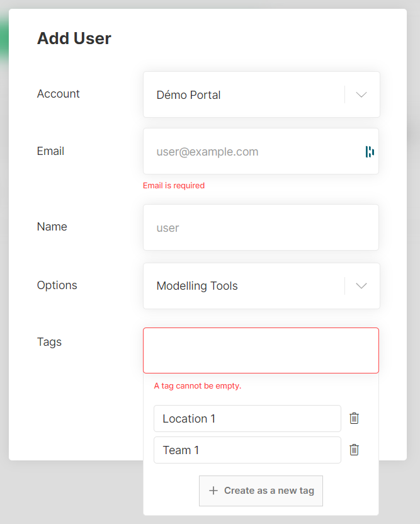
Task: Open the Modelling Tools options selector
Action: click(261, 286)
